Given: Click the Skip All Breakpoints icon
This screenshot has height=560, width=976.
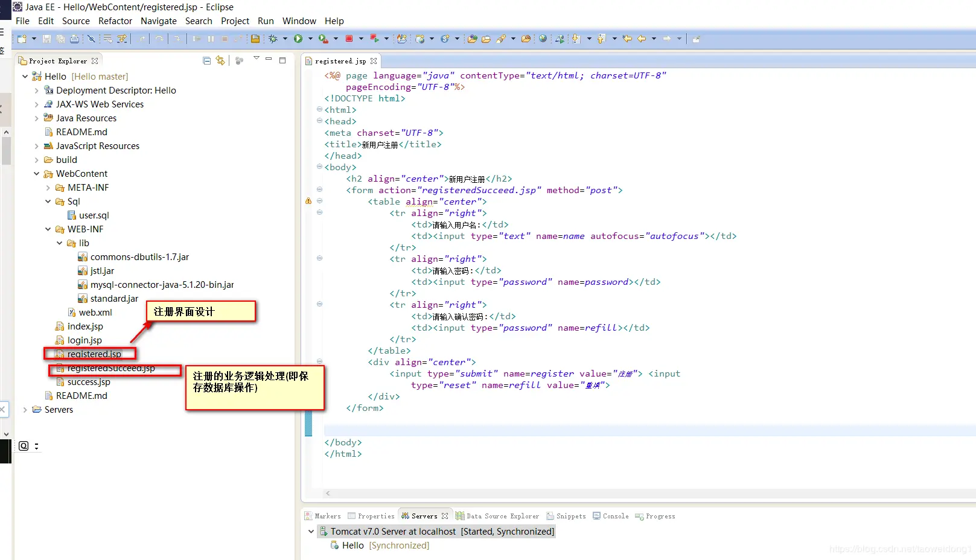Looking at the screenshot, I should [91, 39].
